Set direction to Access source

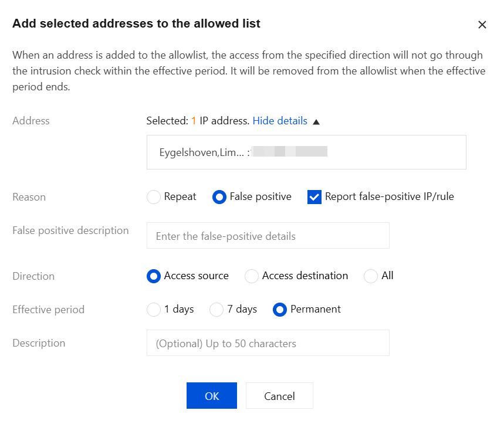tap(154, 276)
